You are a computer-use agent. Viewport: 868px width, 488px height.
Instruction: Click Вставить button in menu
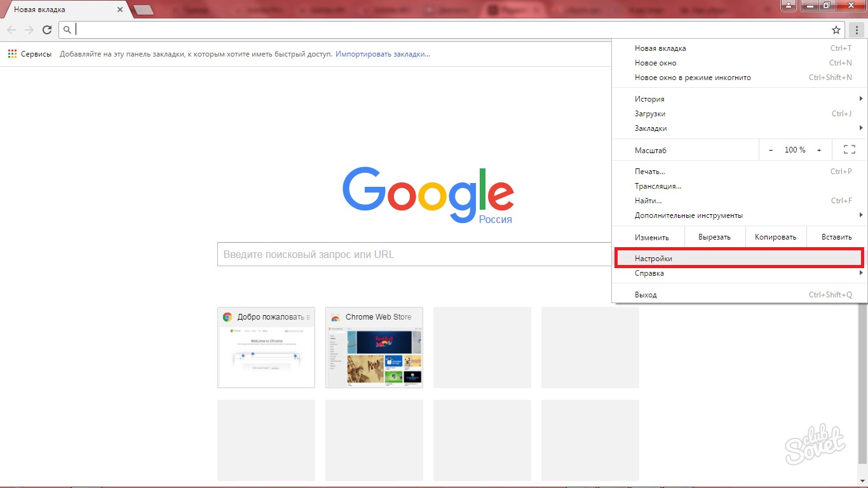[836, 237]
